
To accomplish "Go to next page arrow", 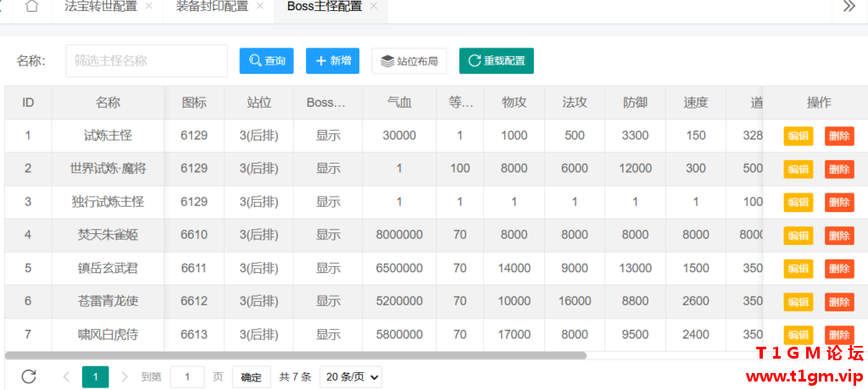I will click(x=125, y=377).
